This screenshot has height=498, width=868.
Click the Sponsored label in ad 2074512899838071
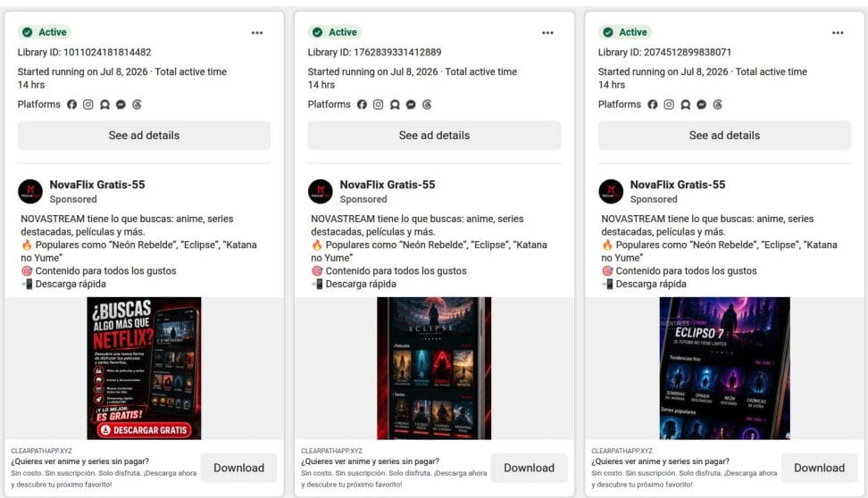coord(654,199)
